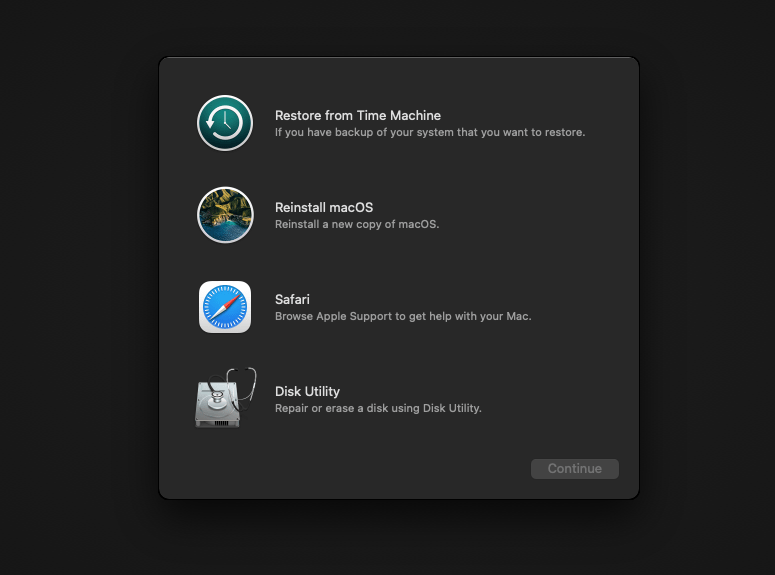Choose the "Disk Utility" option title
Screen dimensions: 775x575
(x=307, y=392)
